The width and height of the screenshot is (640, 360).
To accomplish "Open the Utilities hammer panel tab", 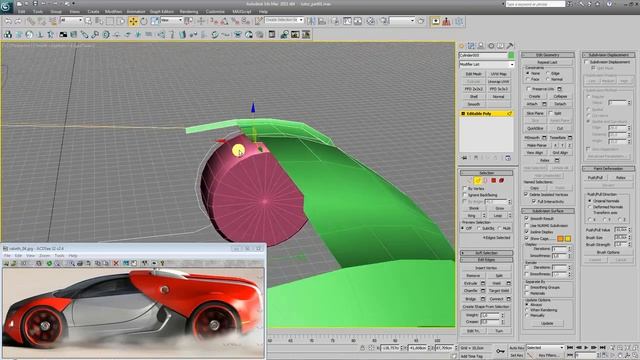I will [510, 46].
